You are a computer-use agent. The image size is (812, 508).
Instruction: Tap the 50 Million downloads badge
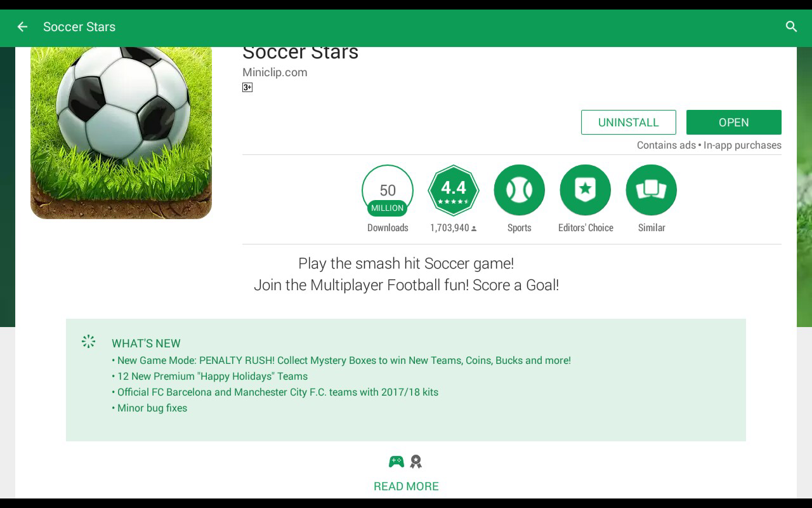388,190
